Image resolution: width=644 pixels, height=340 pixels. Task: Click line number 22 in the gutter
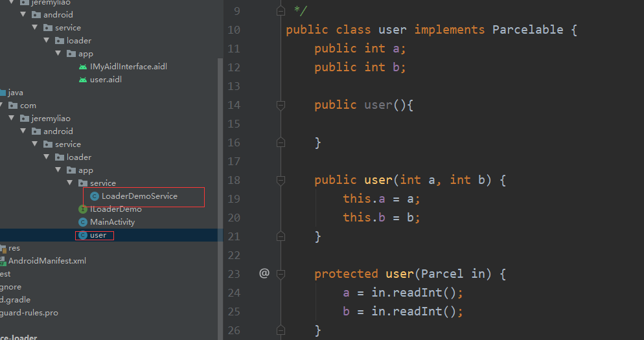tap(234, 255)
